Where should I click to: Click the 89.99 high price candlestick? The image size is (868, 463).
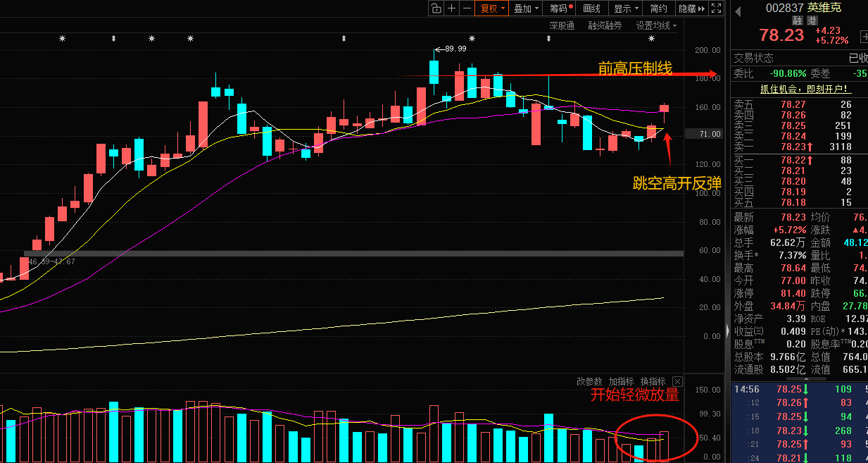[434, 72]
